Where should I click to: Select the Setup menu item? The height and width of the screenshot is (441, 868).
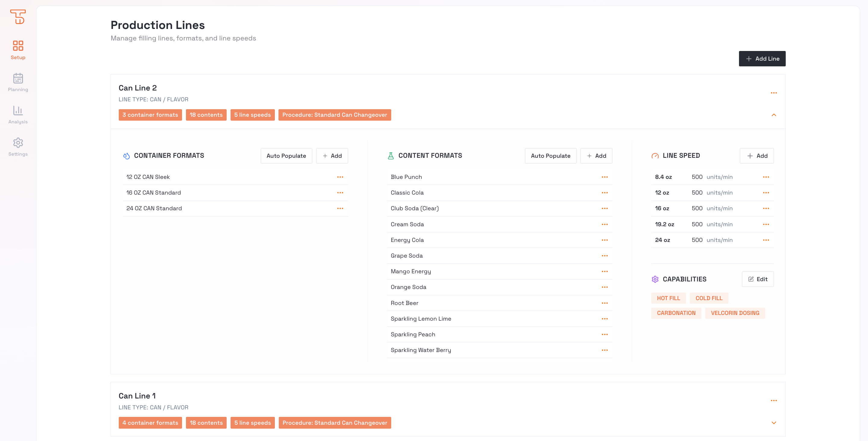[18, 50]
